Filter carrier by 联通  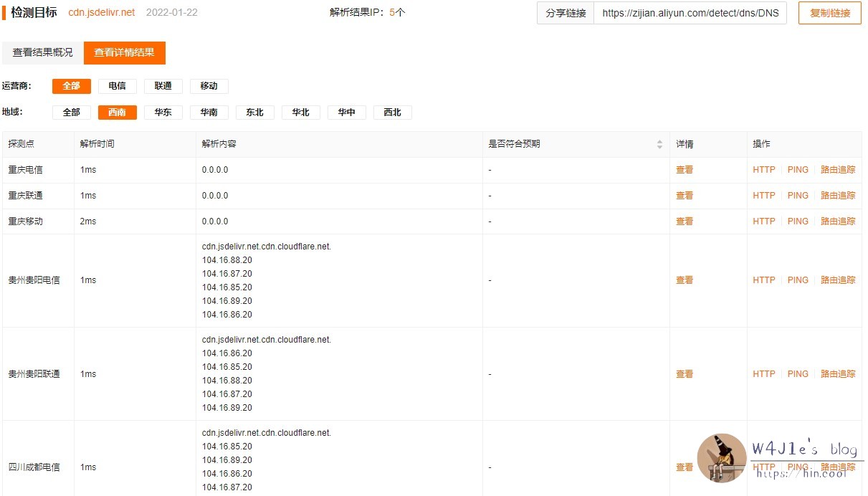163,86
